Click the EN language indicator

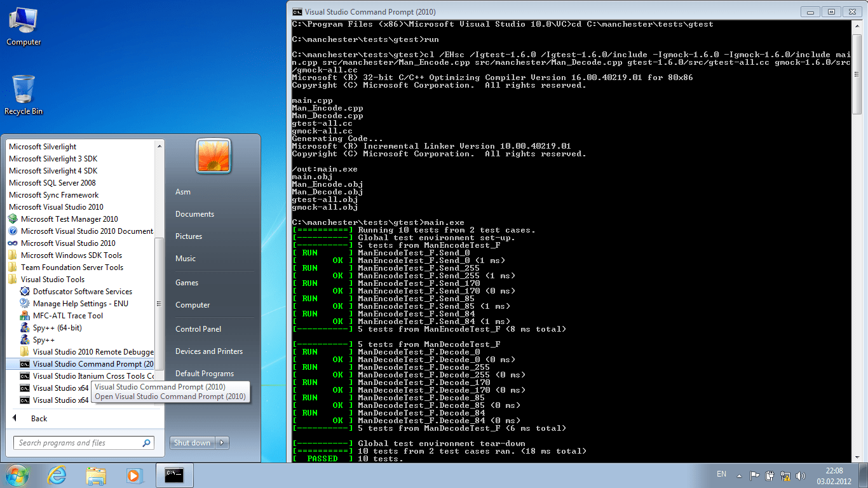tap(721, 474)
